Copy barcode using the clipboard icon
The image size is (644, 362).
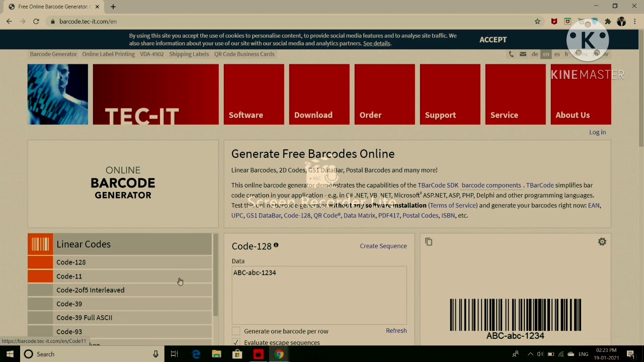click(x=429, y=242)
